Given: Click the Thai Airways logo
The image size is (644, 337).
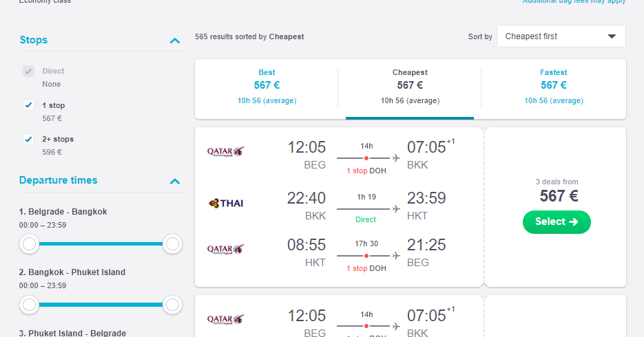Looking at the screenshot, I should (226, 203).
